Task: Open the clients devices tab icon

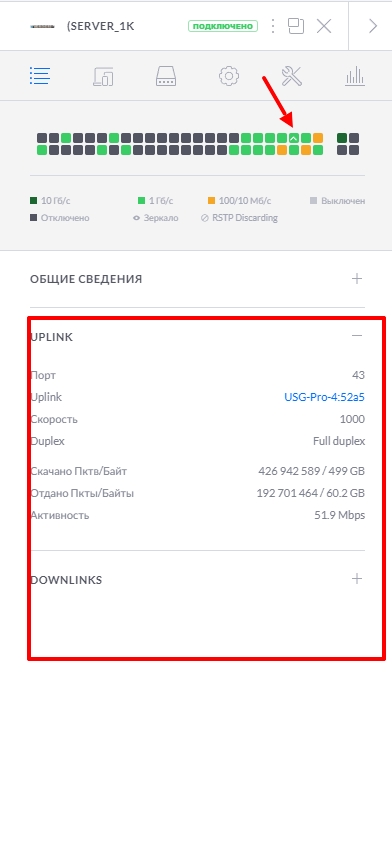Action: 103,76
